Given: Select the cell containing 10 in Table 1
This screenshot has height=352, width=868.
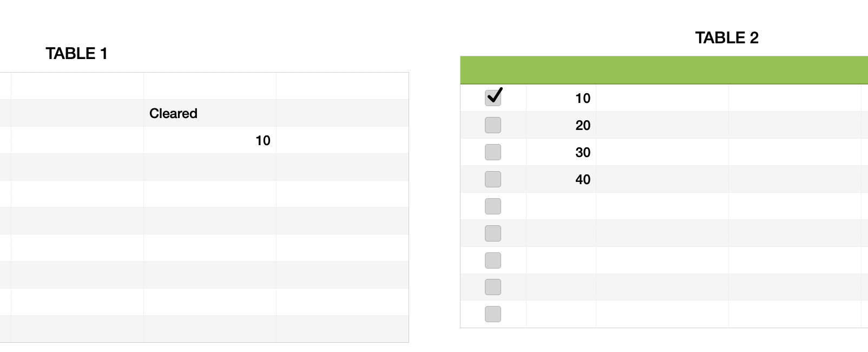Looking at the screenshot, I should 210,140.
